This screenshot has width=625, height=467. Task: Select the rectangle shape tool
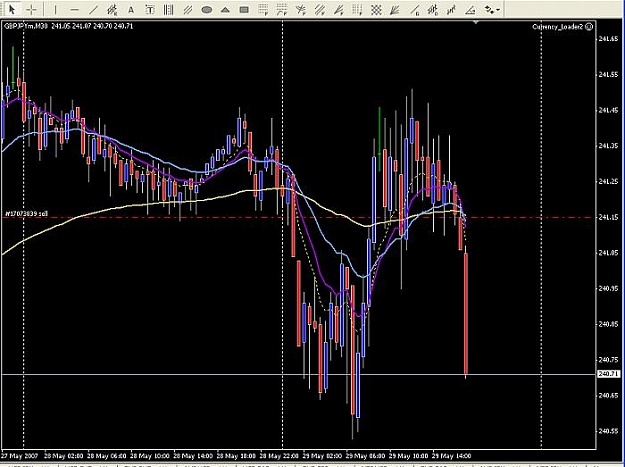244,10
